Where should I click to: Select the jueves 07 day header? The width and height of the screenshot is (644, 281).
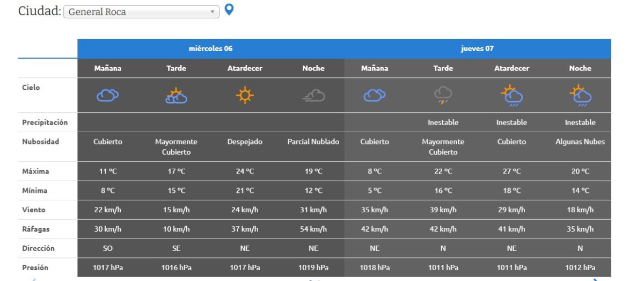[x=477, y=49]
